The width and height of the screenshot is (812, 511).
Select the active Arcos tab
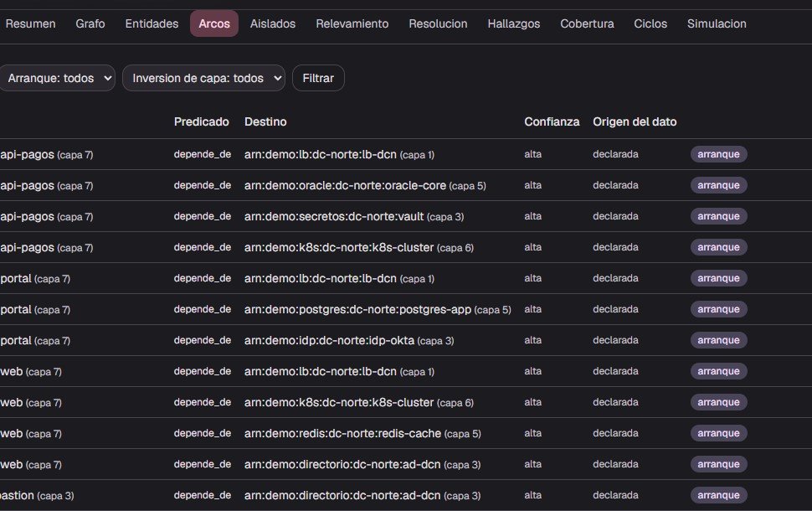pyautogui.click(x=214, y=23)
